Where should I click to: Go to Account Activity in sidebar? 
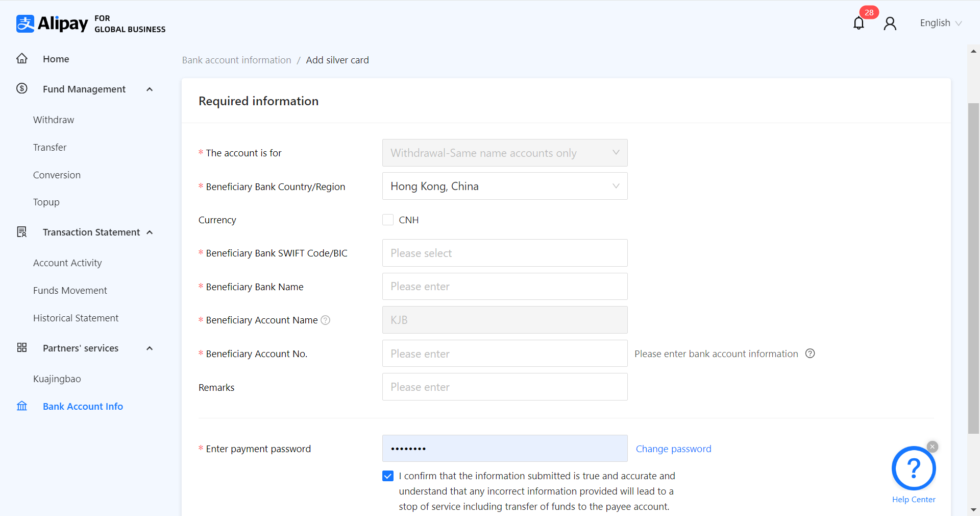[x=67, y=263]
